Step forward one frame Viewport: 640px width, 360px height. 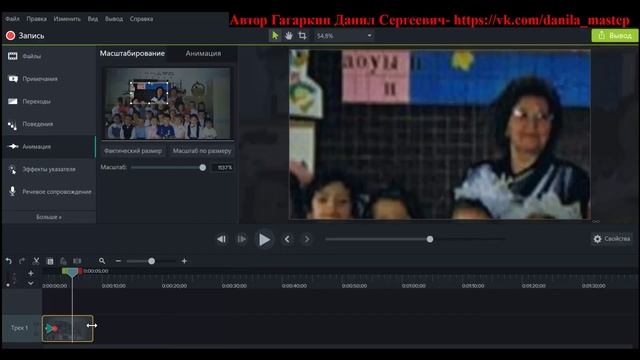coord(242,240)
